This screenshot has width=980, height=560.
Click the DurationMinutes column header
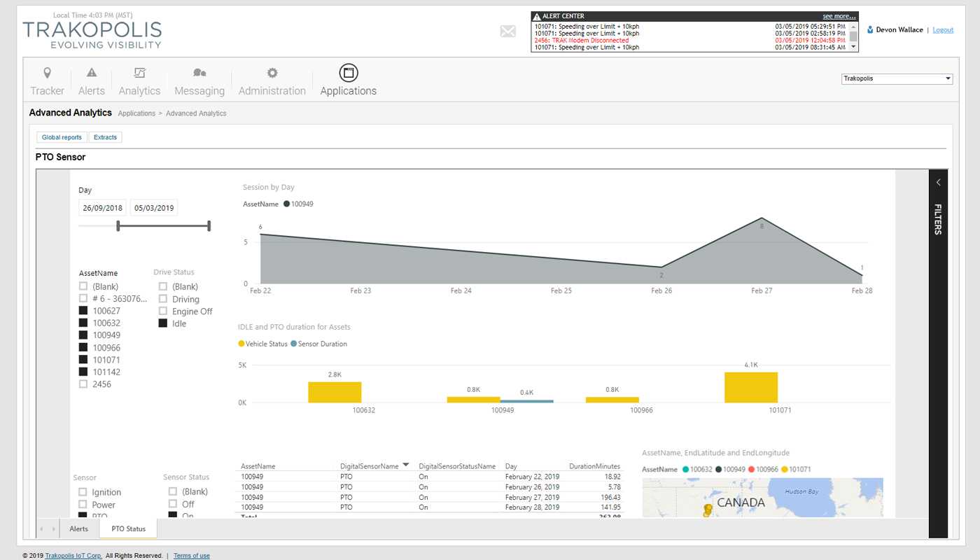pos(595,466)
